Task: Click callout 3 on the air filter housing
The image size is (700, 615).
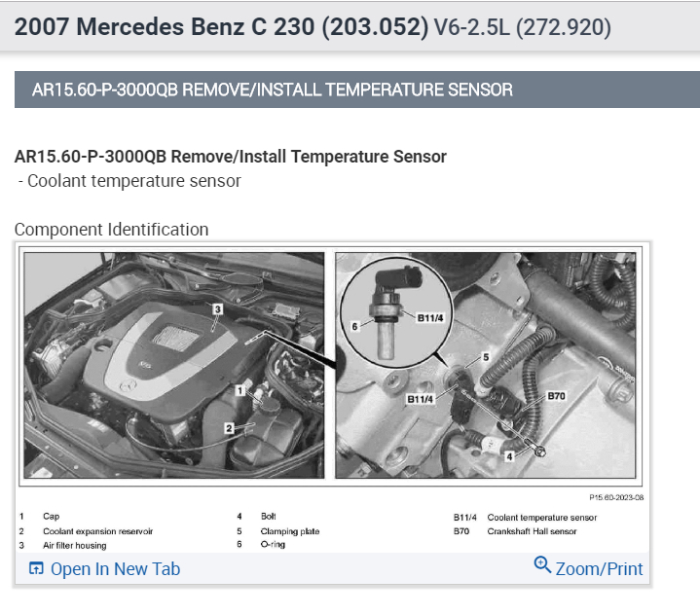Action: click(x=218, y=309)
